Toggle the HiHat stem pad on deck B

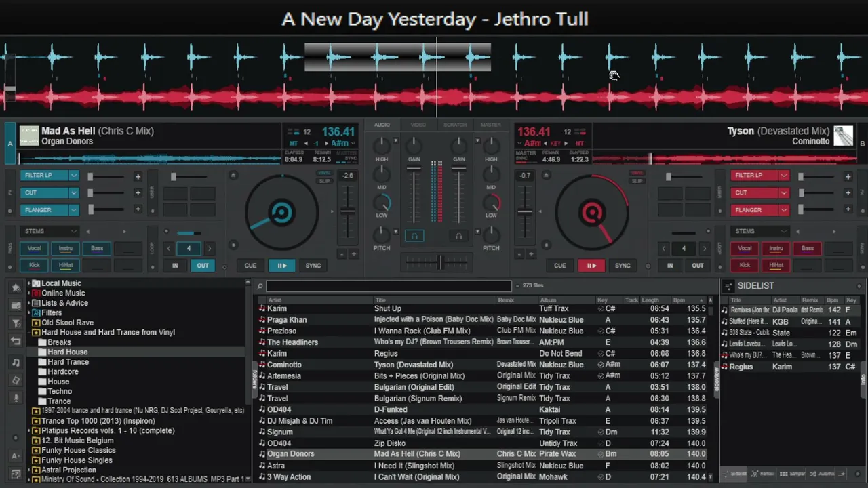776,265
